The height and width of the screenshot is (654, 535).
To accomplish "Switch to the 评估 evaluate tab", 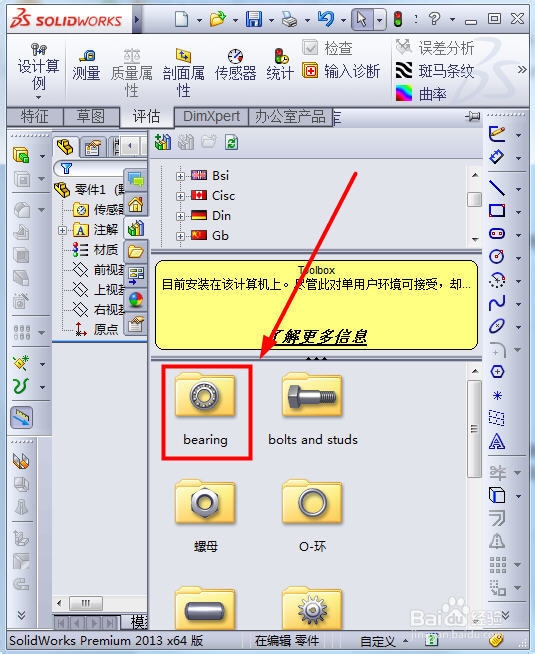I will pyautogui.click(x=146, y=116).
